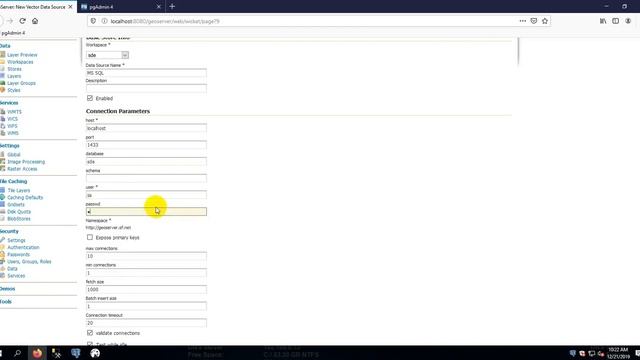This screenshot has width=640, height=360.
Task: Open the white round taskbar app icon
Action: (x=95, y=353)
